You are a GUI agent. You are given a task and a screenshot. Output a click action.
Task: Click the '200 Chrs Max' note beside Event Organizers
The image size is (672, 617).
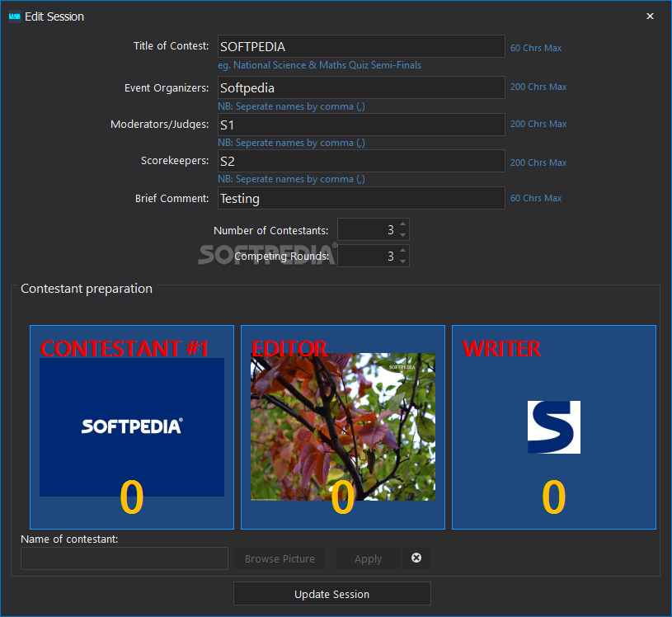coord(538,87)
